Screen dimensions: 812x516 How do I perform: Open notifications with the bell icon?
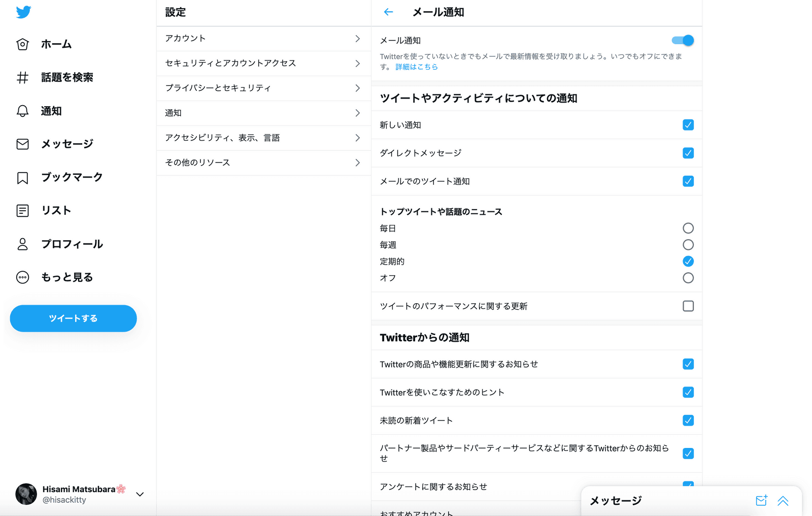point(23,111)
